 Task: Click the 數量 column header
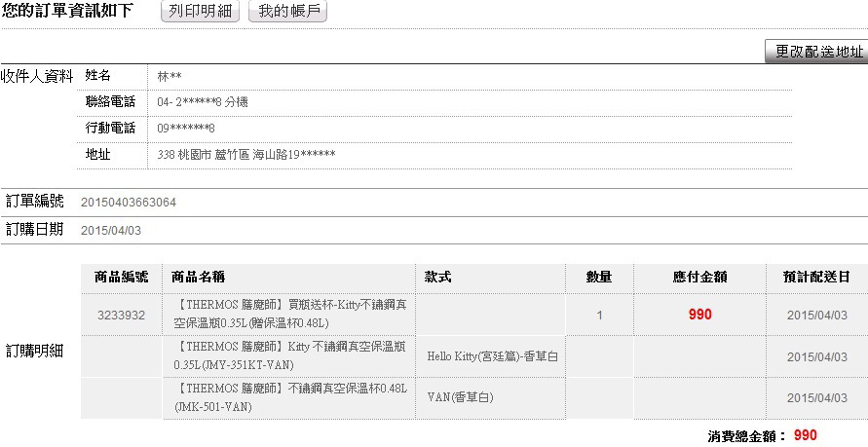(599, 278)
